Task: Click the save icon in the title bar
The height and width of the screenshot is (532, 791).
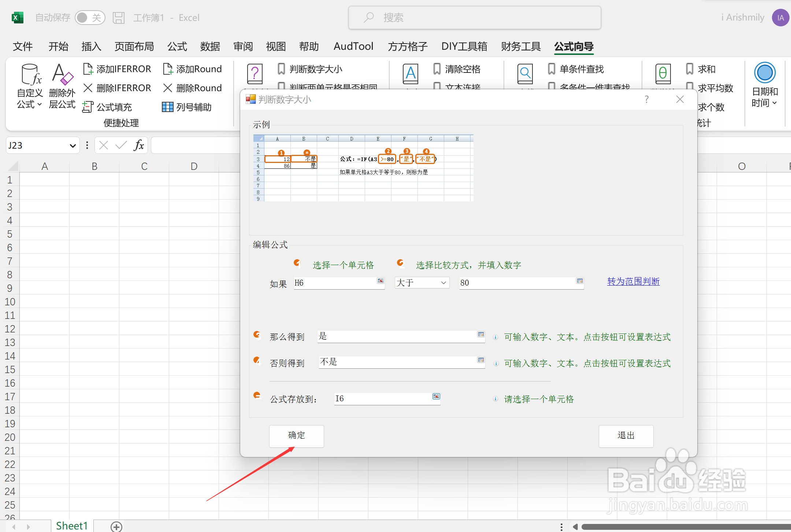Action: (x=119, y=18)
